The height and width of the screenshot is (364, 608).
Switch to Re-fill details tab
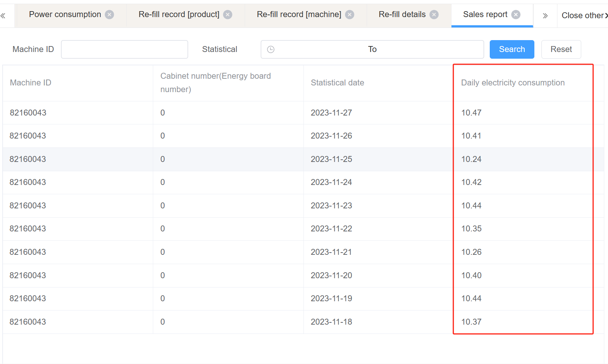(402, 14)
